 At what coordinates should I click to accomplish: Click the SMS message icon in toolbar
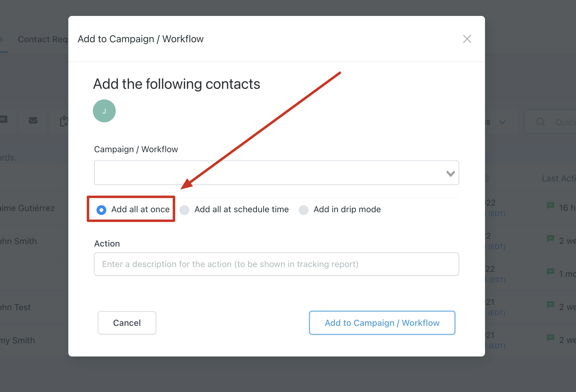click(x=3, y=119)
